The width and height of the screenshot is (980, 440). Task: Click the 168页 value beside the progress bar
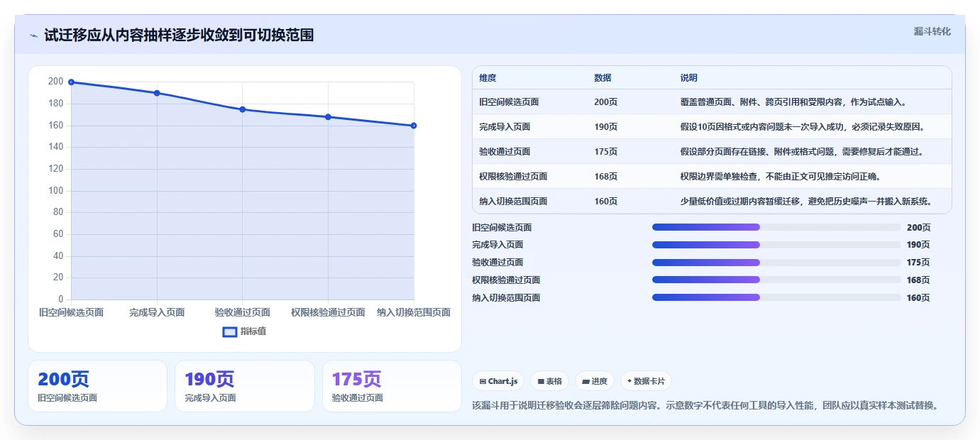pyautogui.click(x=918, y=280)
